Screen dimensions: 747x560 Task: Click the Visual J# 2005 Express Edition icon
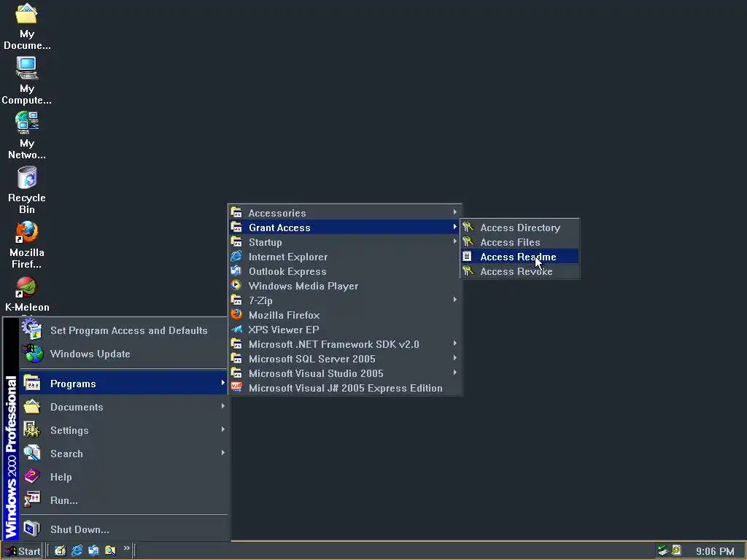(236, 388)
